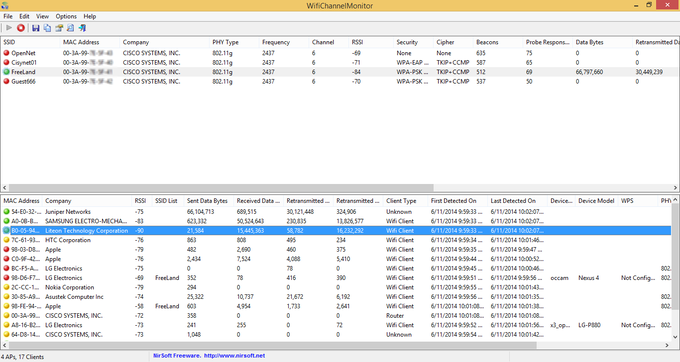Click the Find magnifier toolbar icon
This screenshot has height=362, width=680.
click(70, 28)
